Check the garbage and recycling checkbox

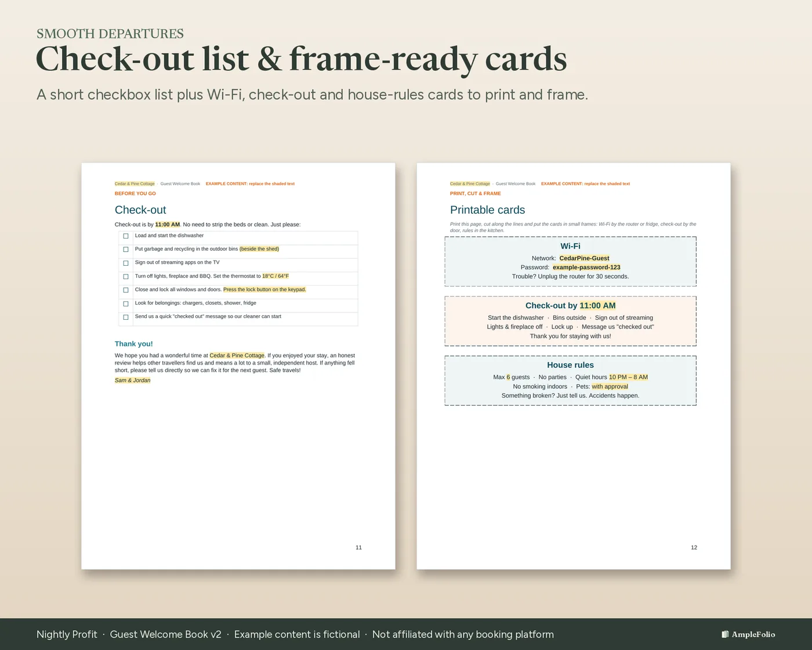pos(126,250)
